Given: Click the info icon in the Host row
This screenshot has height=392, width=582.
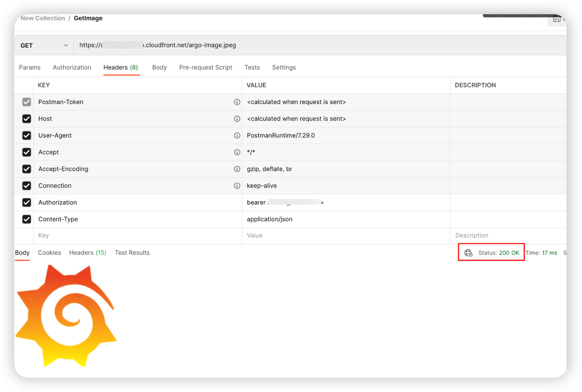Looking at the screenshot, I should [237, 119].
